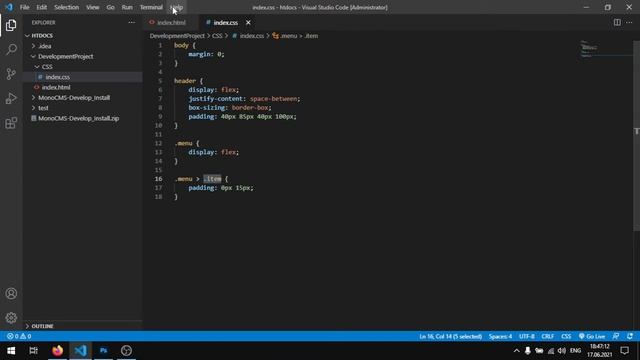Open Explorer panel more actions ellipsis
The width and height of the screenshot is (640, 360).
(131, 22)
